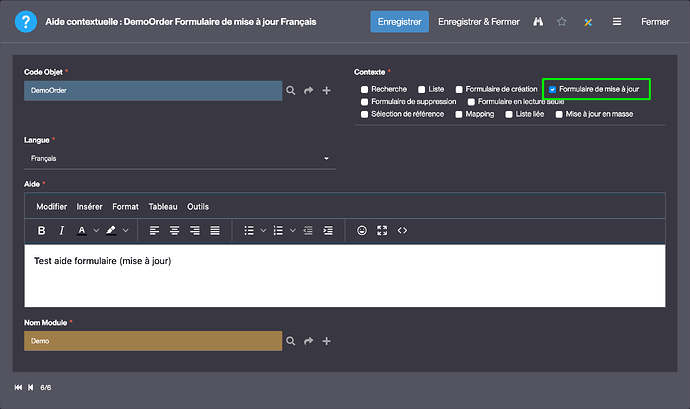Open the Langue dropdown
The width and height of the screenshot is (690, 409).
click(180, 159)
